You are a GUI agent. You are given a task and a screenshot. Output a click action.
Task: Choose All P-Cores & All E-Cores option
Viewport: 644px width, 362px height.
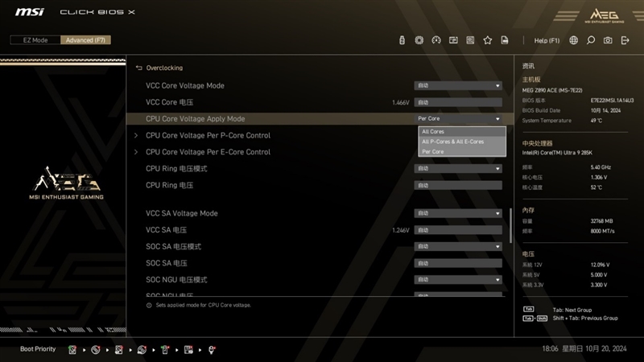[461, 142]
